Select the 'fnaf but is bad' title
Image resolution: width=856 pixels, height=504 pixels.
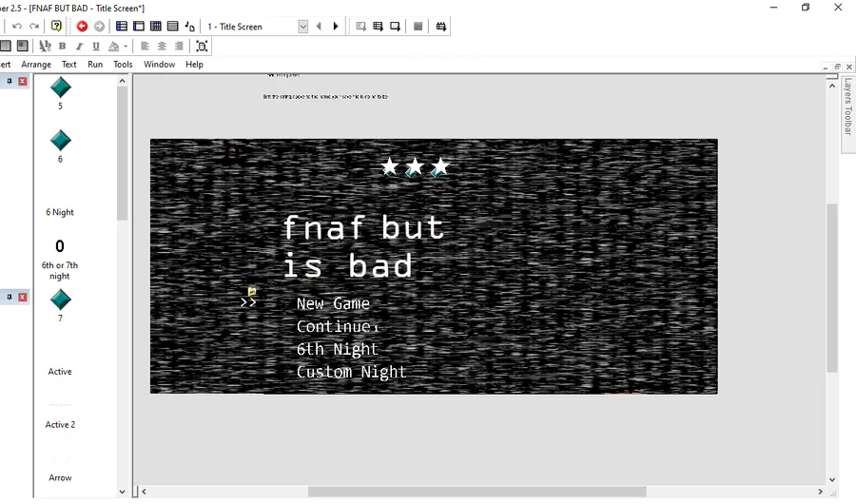[x=363, y=247]
